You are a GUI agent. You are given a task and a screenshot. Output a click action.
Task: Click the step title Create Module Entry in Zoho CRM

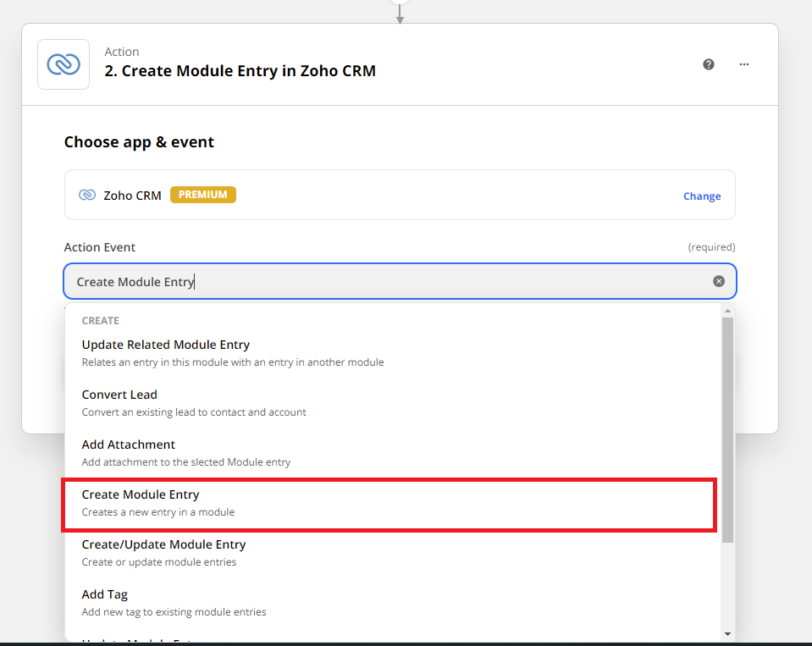(x=240, y=71)
